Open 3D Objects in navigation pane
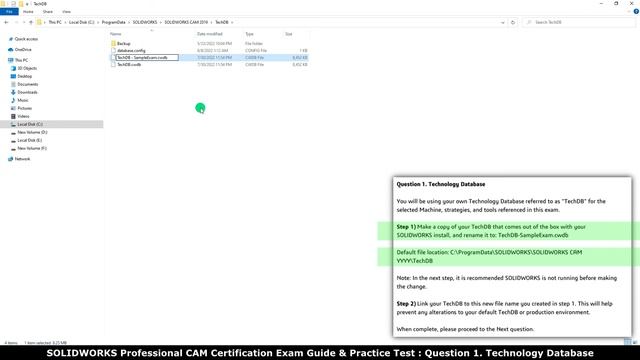 pyautogui.click(x=27, y=69)
